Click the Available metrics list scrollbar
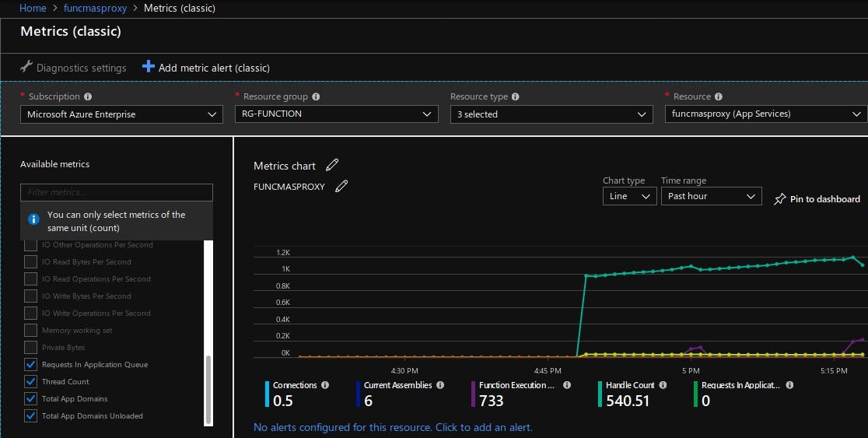868x438 pixels. point(208,390)
